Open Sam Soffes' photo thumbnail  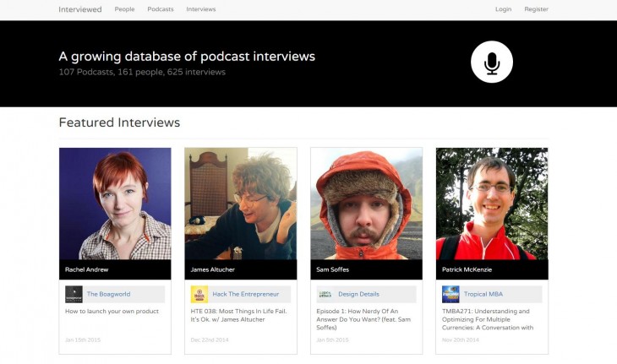point(366,204)
